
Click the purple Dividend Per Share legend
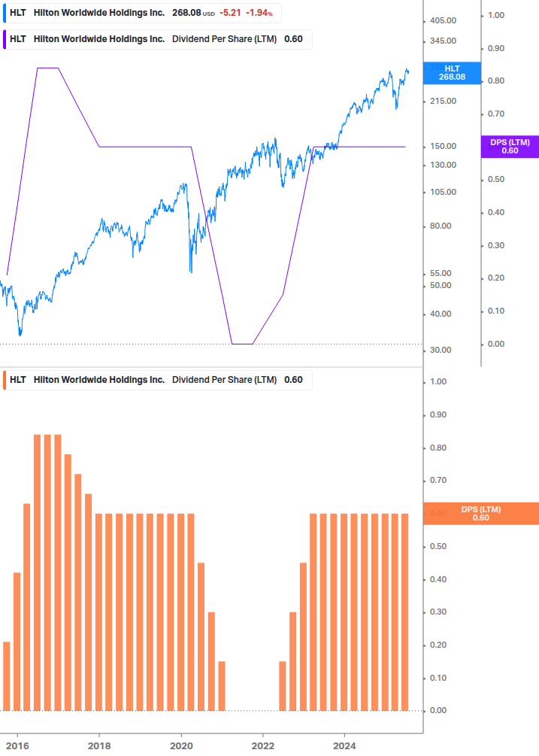[x=158, y=40]
